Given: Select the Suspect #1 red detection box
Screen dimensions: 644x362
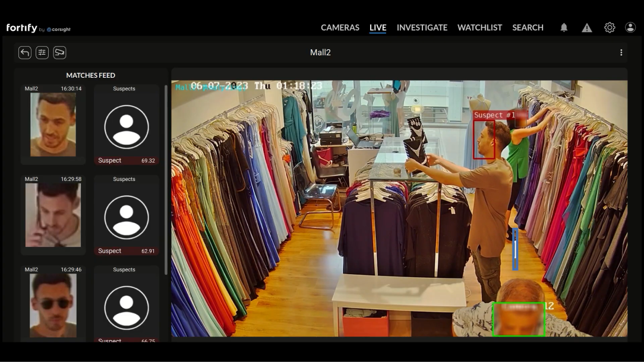Looking at the screenshot, I should pyautogui.click(x=484, y=139).
